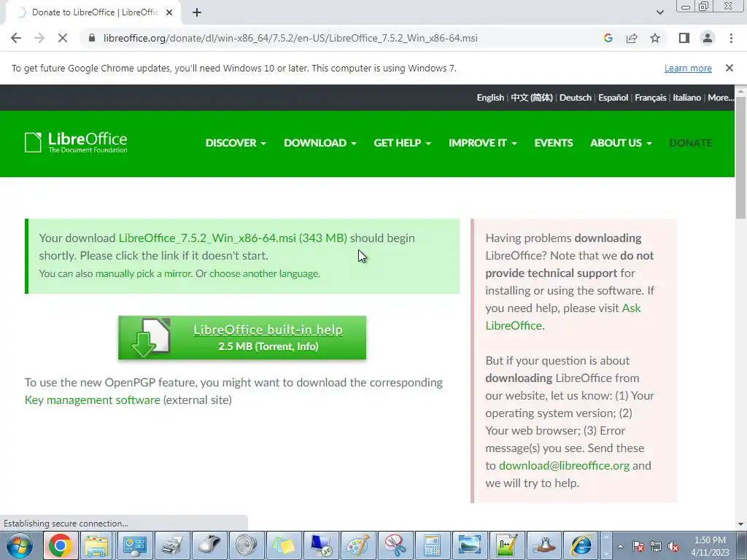Open the Chrome profile avatar menu
The height and width of the screenshot is (560, 747).
coord(708,38)
